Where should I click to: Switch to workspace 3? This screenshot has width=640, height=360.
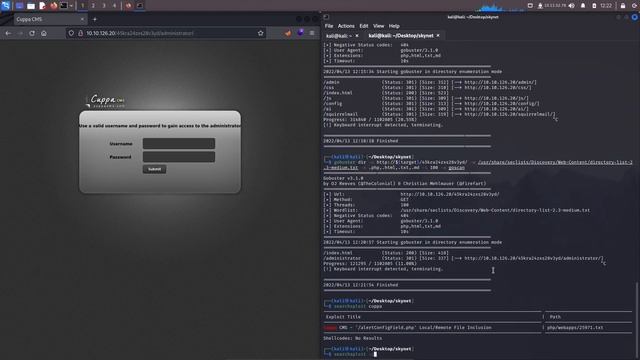coord(104,6)
